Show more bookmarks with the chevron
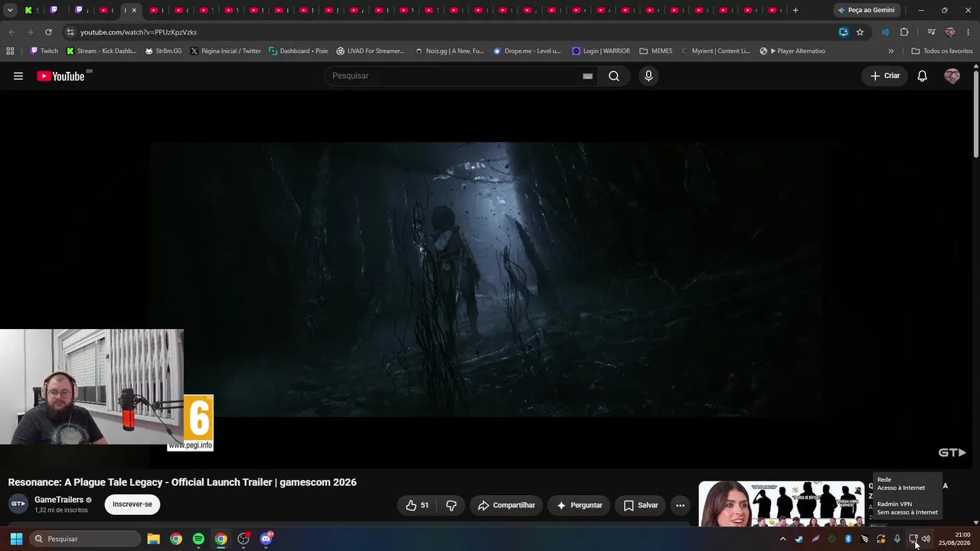 click(890, 51)
